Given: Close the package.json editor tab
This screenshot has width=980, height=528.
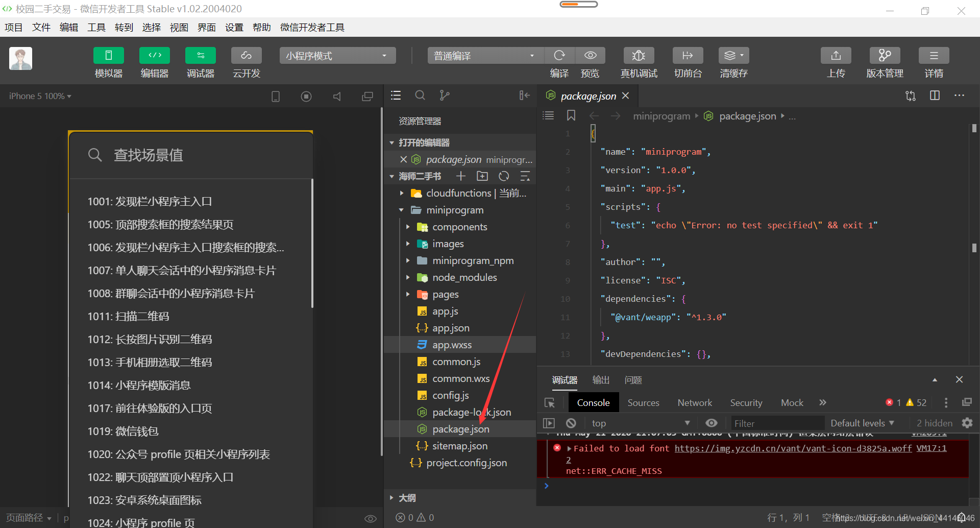Looking at the screenshot, I should (626, 95).
